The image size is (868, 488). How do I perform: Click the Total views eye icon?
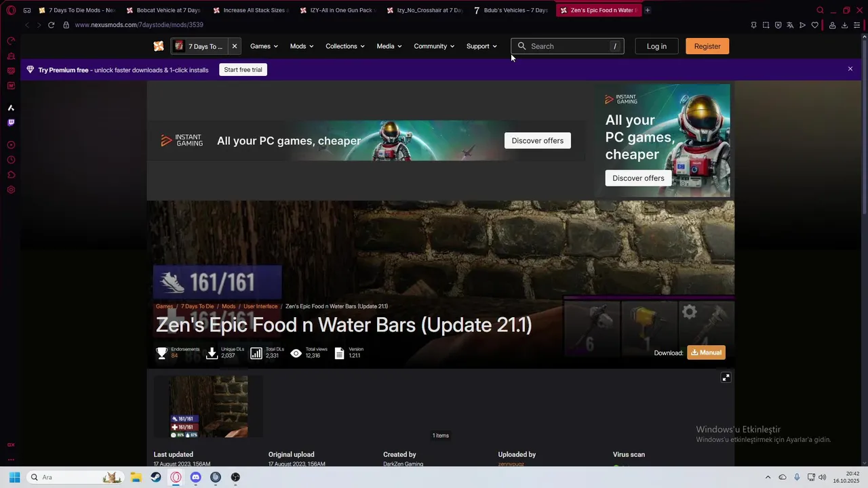(296, 353)
